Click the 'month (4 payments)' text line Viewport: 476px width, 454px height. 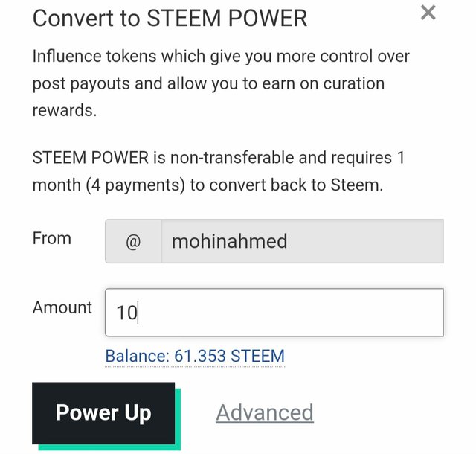click(x=208, y=185)
